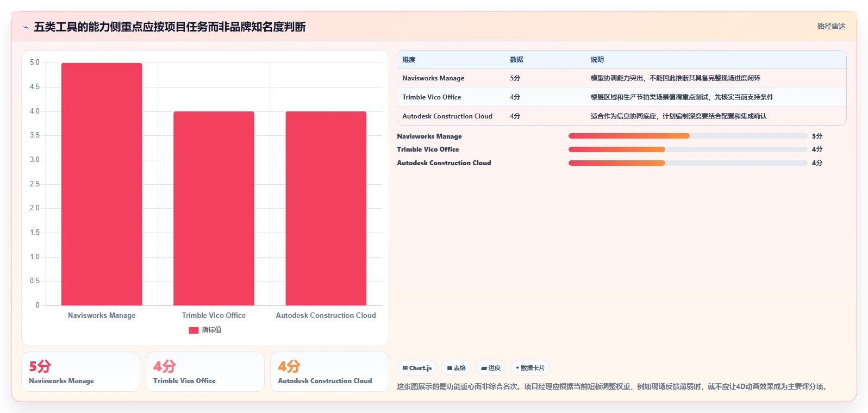
Task: Open the 4分 Autodesk Construction Cloud data card
Action: (x=329, y=372)
